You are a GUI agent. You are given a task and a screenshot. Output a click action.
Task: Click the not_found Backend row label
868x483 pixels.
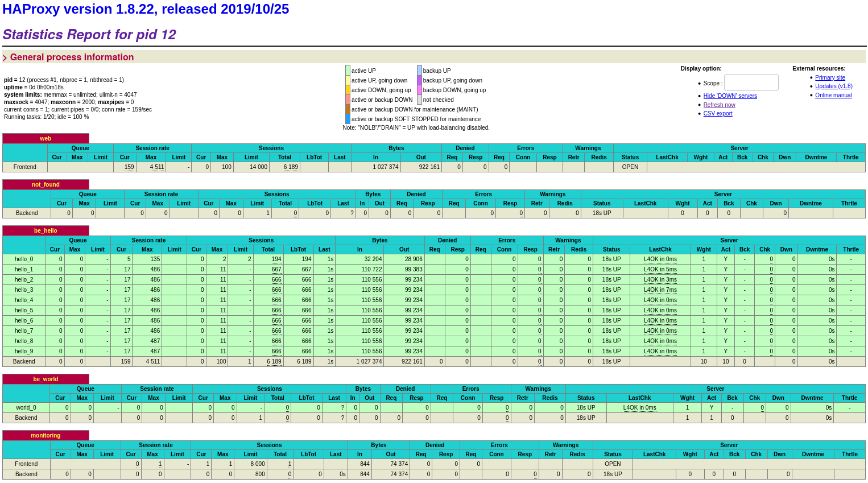click(x=27, y=213)
